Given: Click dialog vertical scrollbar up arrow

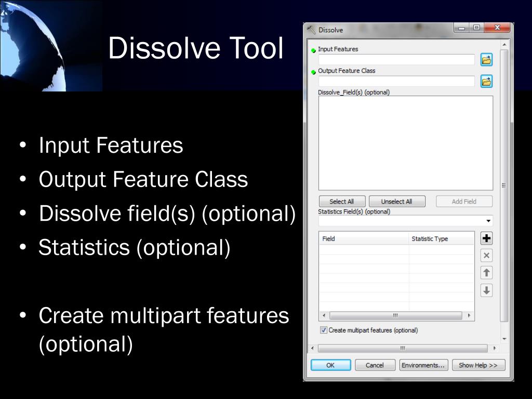Looking at the screenshot, I should [x=504, y=45].
